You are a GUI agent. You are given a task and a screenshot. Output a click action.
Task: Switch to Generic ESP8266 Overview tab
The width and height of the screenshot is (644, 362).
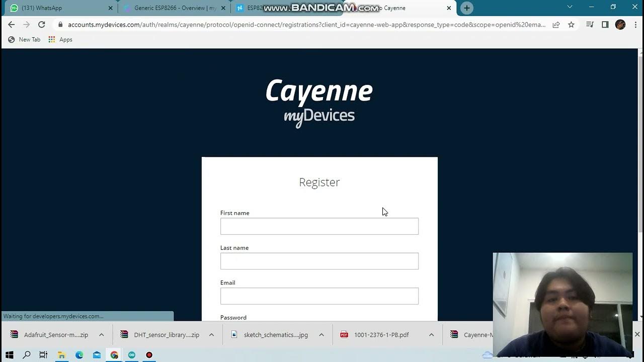174,8
